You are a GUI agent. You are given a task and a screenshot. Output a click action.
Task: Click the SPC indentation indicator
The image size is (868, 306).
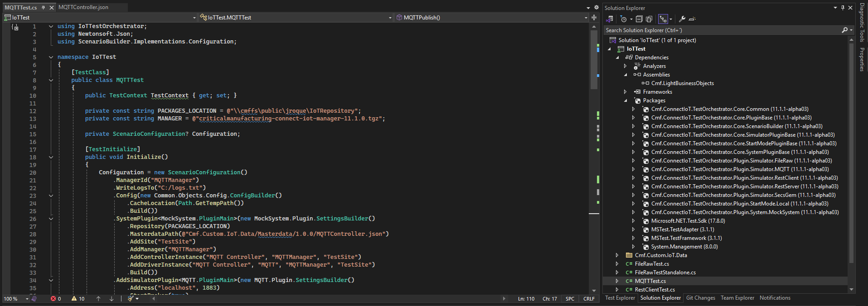pos(570,299)
